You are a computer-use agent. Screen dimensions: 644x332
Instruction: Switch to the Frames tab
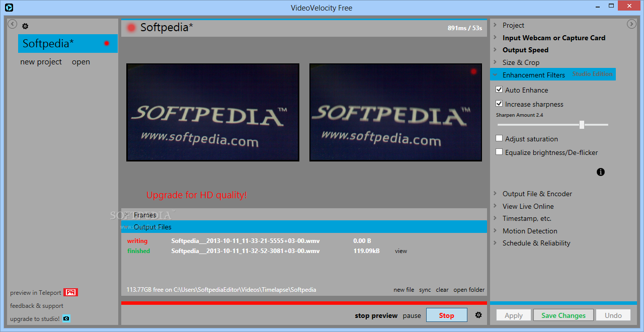pos(304,215)
